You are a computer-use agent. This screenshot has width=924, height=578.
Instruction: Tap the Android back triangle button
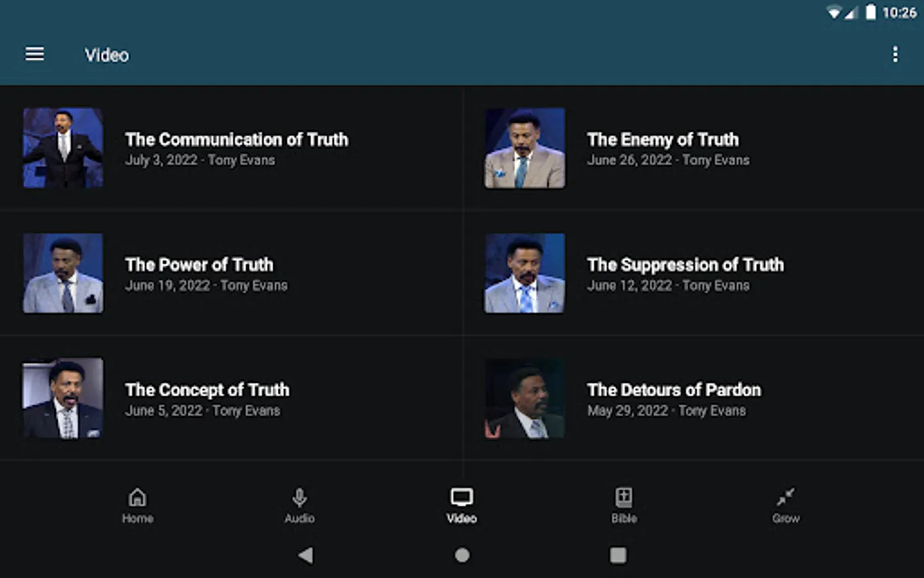(306, 555)
